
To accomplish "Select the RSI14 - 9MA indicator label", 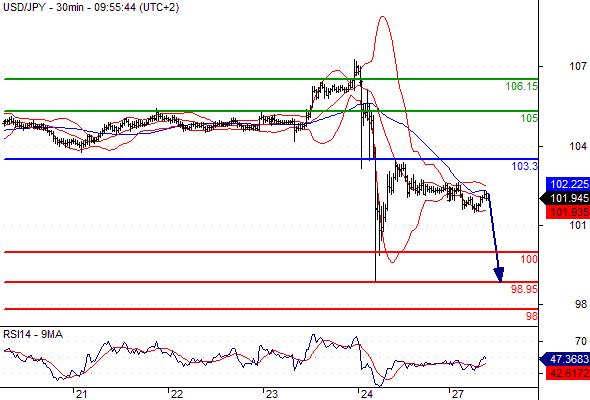I will (33, 334).
